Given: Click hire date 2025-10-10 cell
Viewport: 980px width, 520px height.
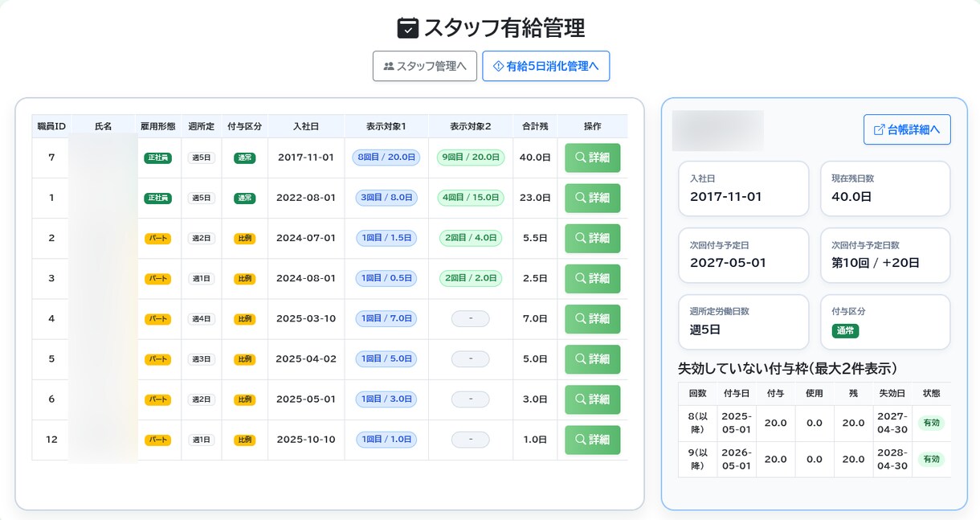Looking at the screenshot, I should pos(306,440).
